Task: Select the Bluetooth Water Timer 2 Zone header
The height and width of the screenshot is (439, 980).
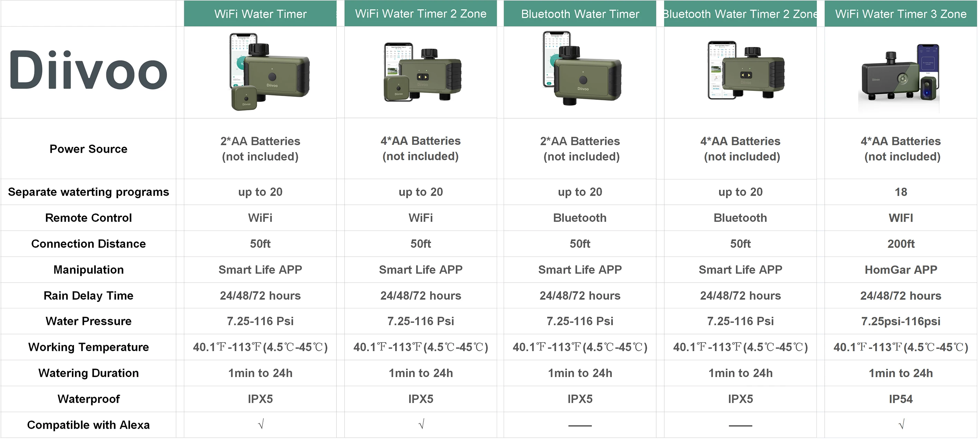Action: click(x=741, y=14)
